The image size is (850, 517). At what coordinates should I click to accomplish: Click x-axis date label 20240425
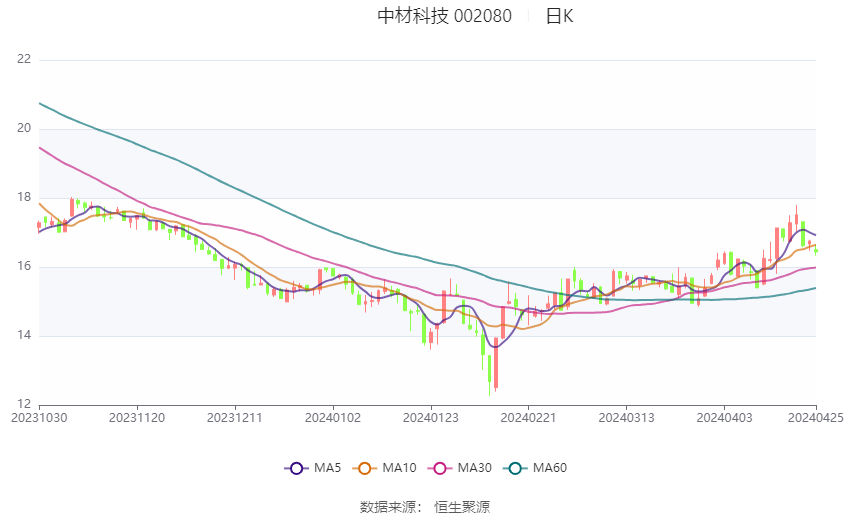[816, 418]
